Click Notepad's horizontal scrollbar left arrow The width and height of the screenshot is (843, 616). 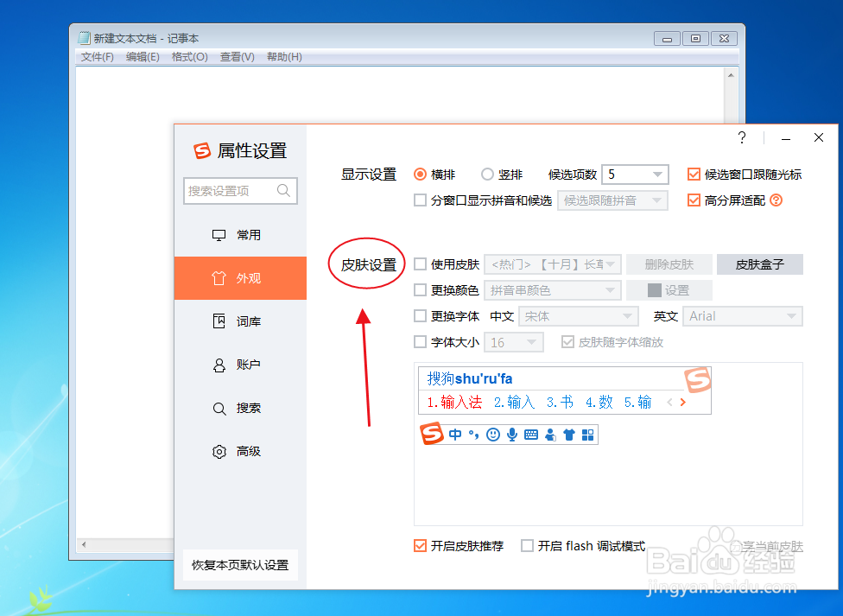[x=83, y=544]
